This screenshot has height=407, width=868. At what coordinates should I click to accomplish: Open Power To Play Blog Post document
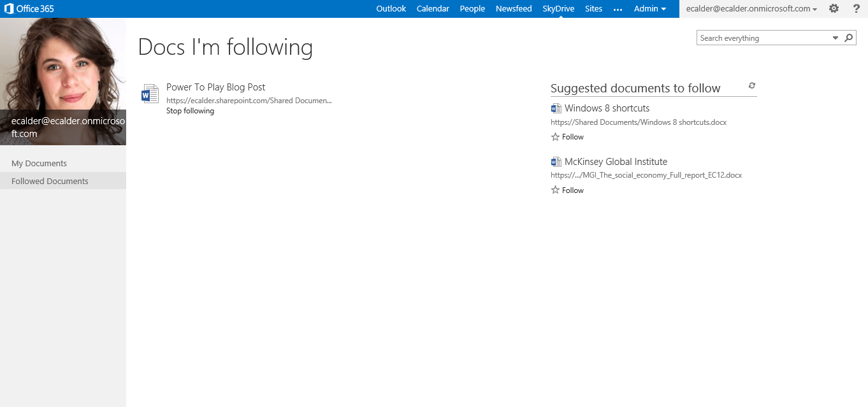(x=215, y=87)
